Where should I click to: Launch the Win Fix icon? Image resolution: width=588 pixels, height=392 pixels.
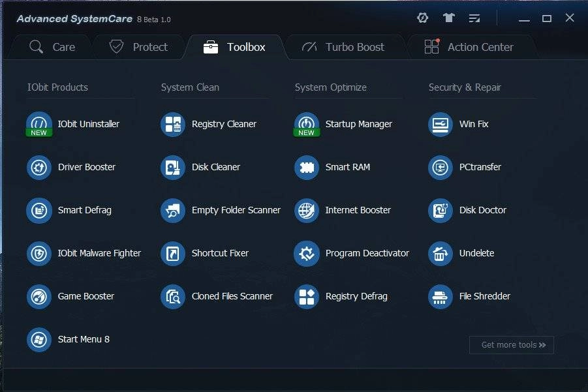click(441, 125)
